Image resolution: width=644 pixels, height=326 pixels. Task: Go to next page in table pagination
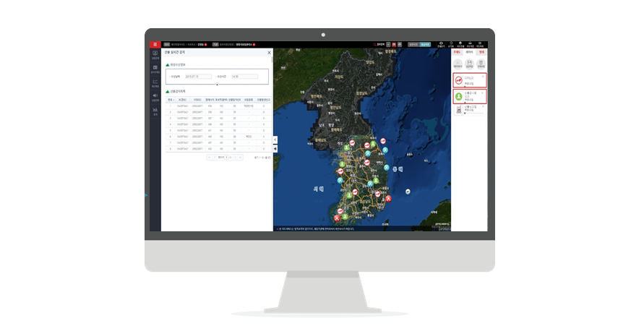[236, 158]
